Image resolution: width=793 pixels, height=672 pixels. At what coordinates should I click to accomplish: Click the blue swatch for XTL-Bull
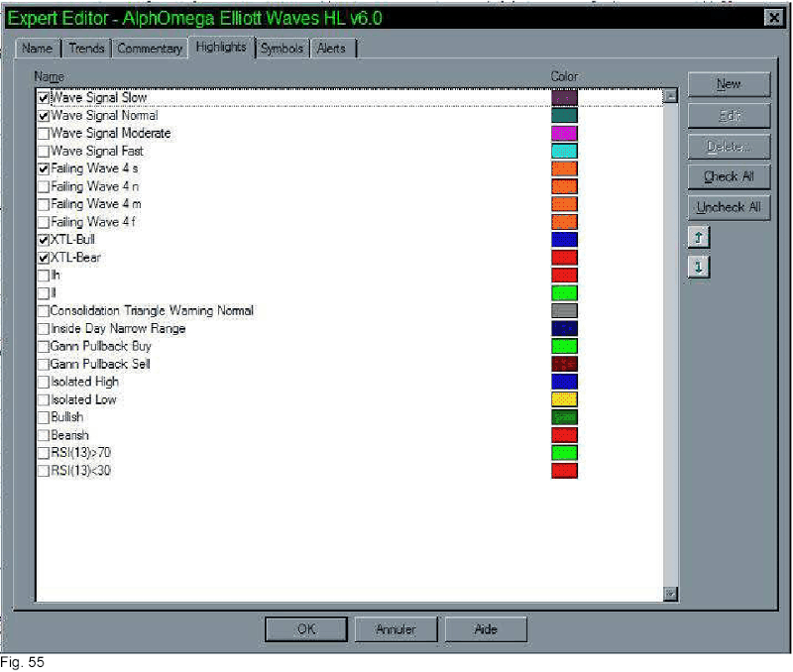click(x=564, y=240)
